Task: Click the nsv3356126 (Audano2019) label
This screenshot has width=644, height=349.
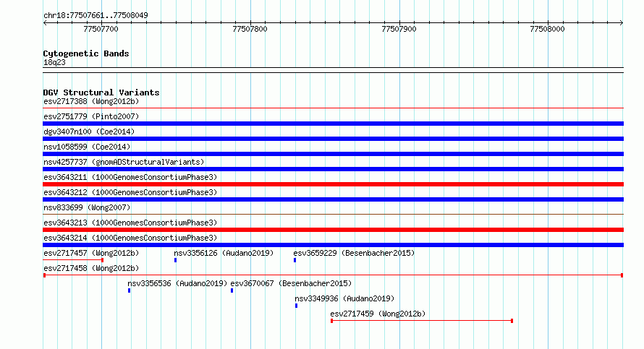Action: (x=224, y=253)
